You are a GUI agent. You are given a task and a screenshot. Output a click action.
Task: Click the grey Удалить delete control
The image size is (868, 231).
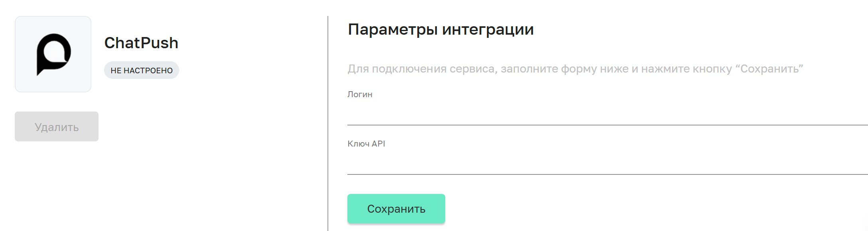(56, 126)
